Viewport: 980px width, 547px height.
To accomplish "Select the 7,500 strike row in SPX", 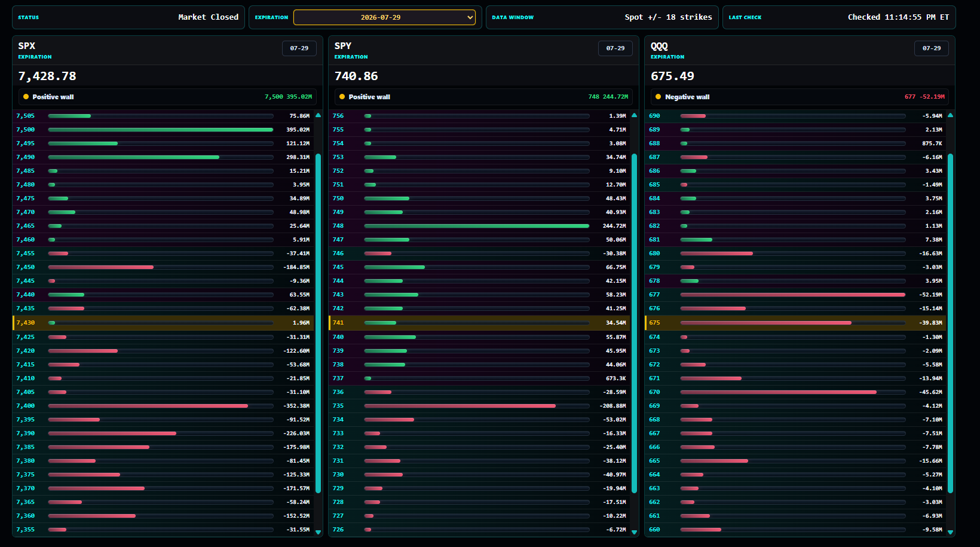I will point(163,130).
